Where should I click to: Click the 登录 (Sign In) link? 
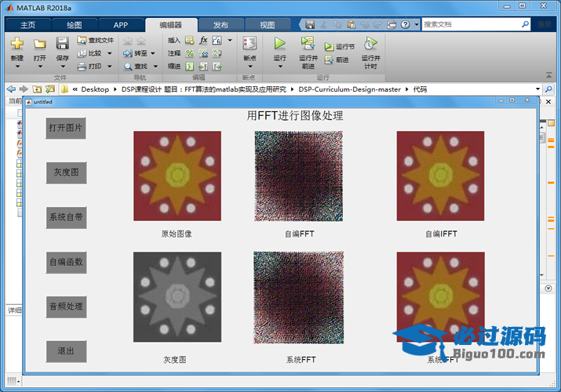(545, 24)
